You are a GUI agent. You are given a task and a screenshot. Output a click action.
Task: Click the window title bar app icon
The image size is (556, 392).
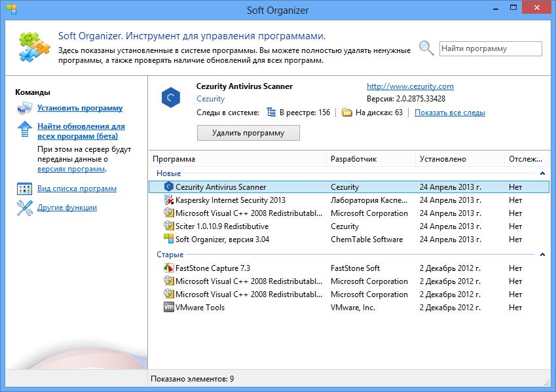coord(12,10)
